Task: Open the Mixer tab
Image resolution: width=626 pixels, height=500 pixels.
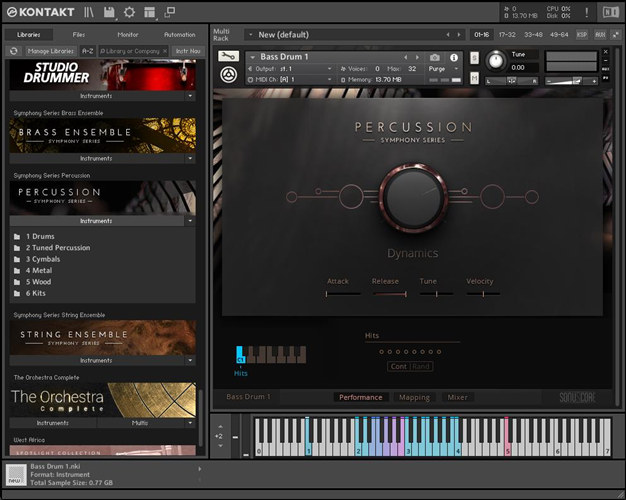Action: [456, 397]
